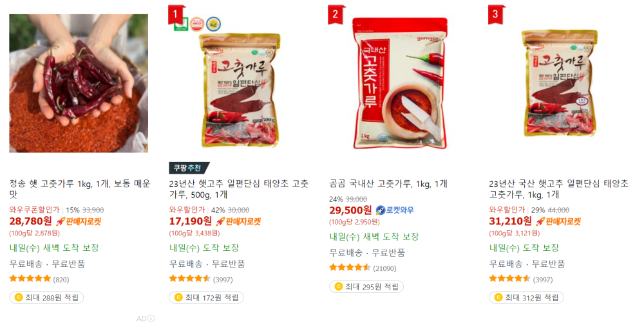Open the 23년산 국산 일편단심 1kg title

click(558, 189)
